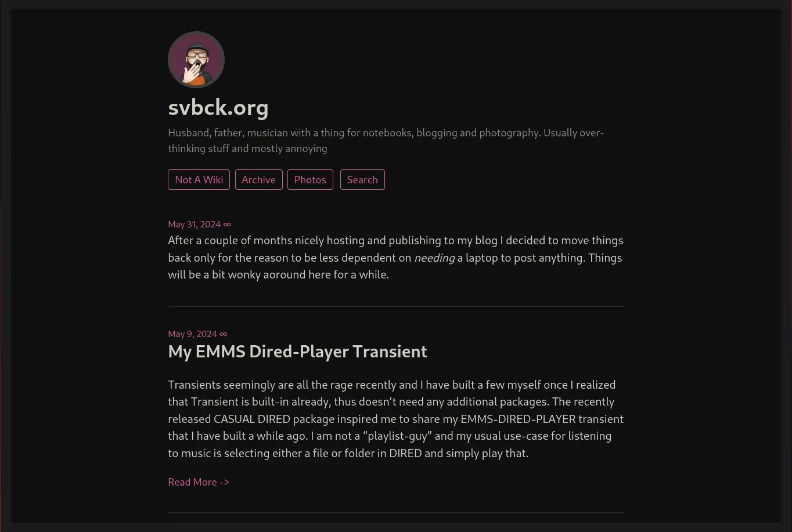Go to the Archive page

pyautogui.click(x=258, y=180)
